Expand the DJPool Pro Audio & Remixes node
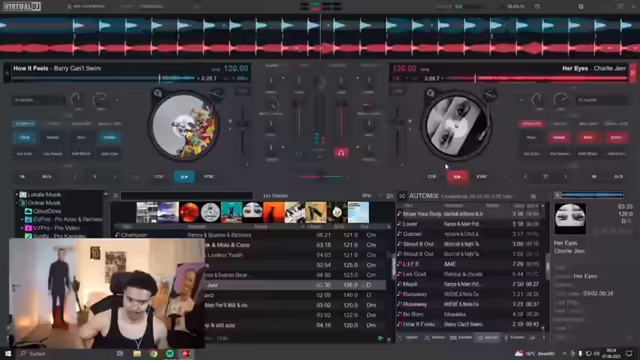Viewport: 640px width, 360px height. [x=22, y=220]
